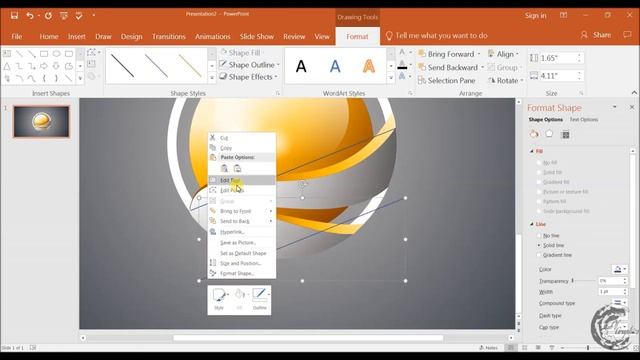
Task: Click the Share button
Action: 596,35
